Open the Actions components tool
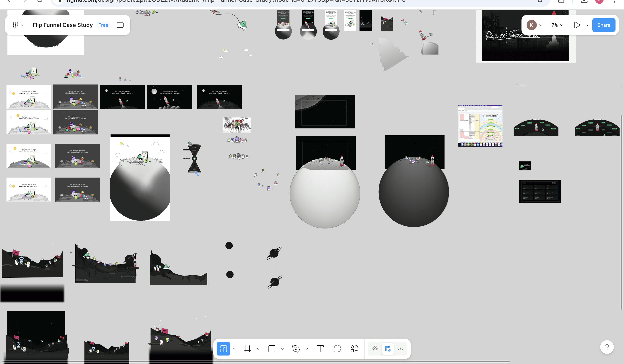 click(x=354, y=349)
